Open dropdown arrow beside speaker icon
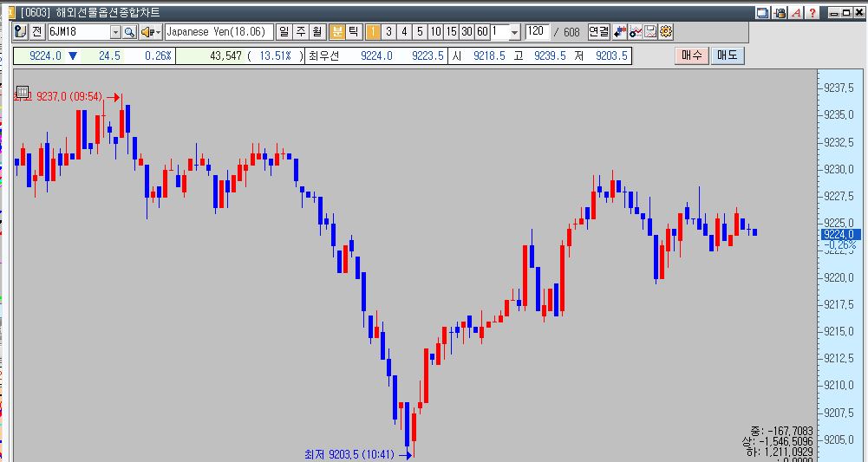868x462 pixels. (x=158, y=32)
